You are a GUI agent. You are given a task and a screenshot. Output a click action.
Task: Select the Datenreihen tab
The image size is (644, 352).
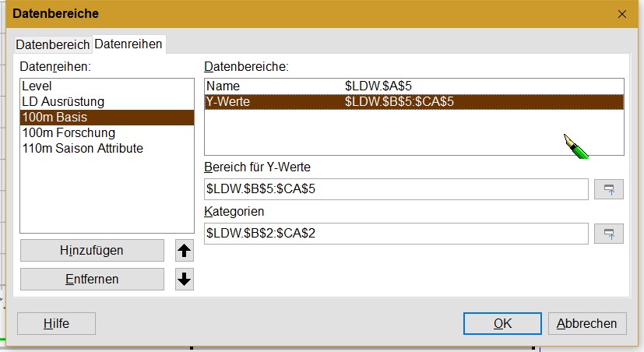[128, 44]
